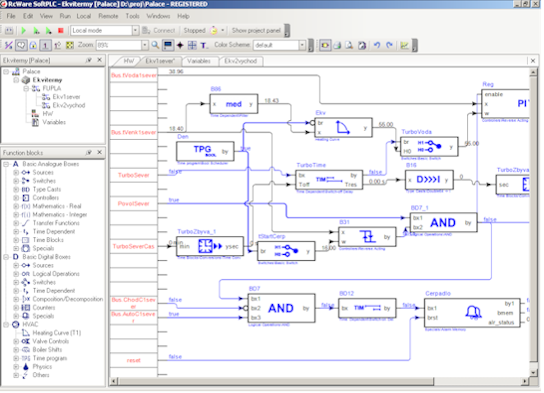Select the TPG block labeled Den

click(x=205, y=151)
